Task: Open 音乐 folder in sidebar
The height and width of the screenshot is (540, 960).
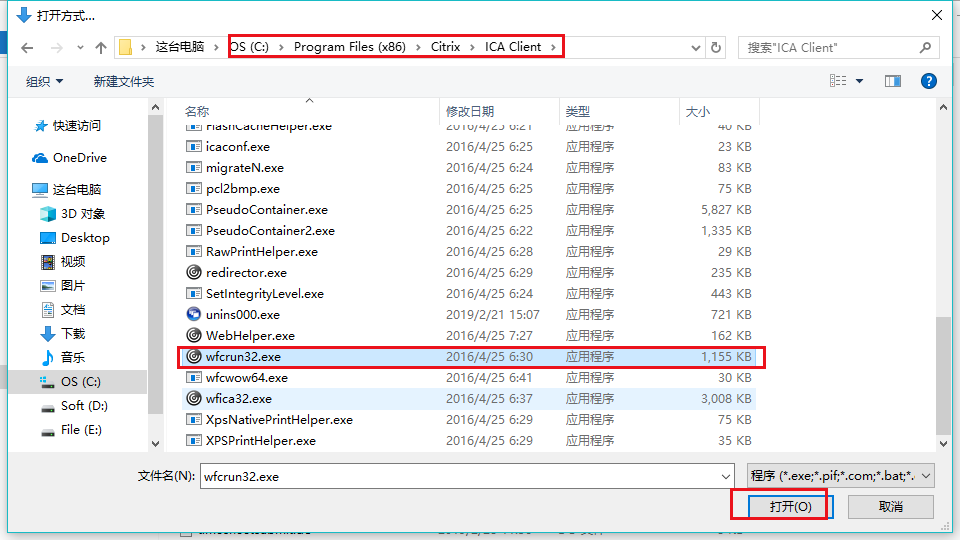Action: 63,357
